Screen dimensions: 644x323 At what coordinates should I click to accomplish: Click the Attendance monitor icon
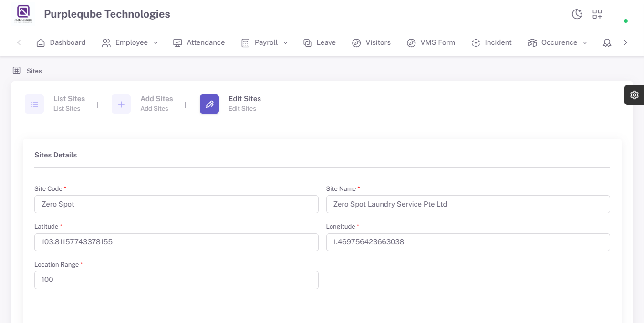[177, 43]
